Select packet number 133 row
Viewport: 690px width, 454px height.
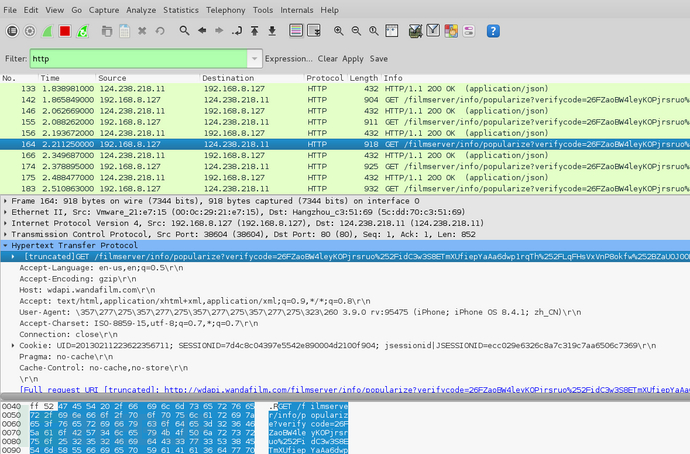coord(345,88)
